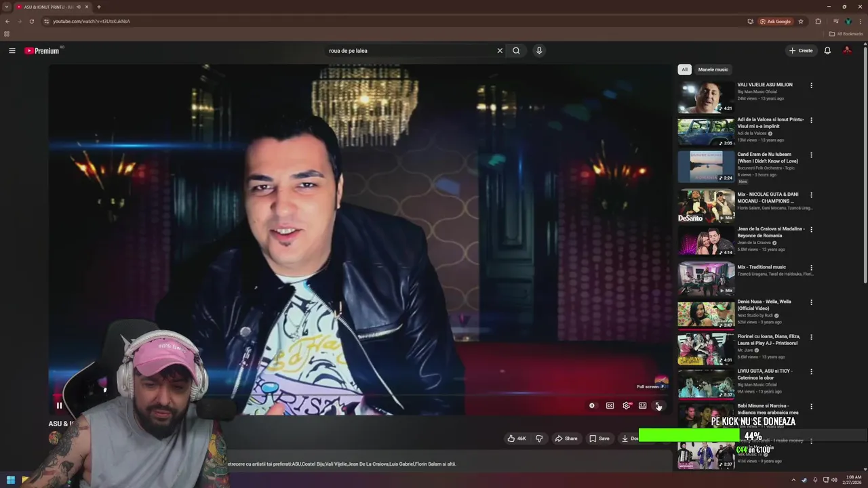Image resolution: width=868 pixels, height=488 pixels.
Task: Open options for Mix - Traditional music
Action: (x=811, y=268)
